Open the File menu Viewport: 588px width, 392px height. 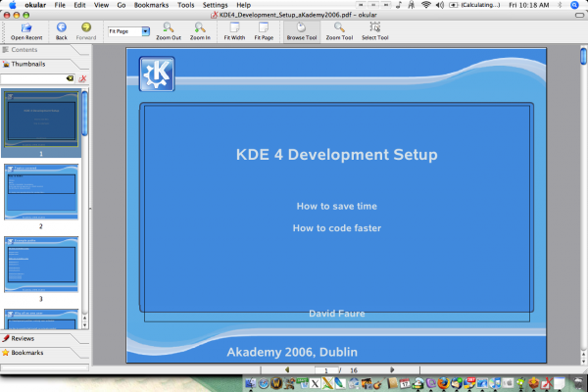(60, 5)
